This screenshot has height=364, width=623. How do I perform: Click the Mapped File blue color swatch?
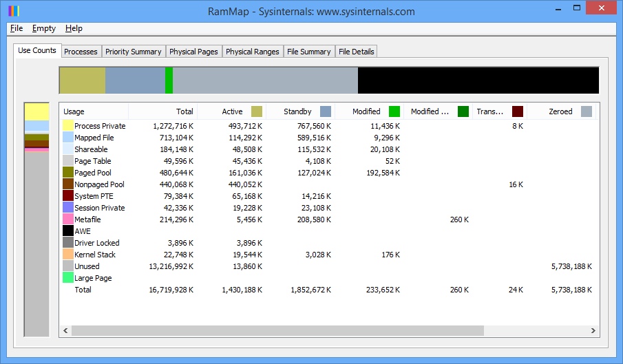tap(68, 138)
